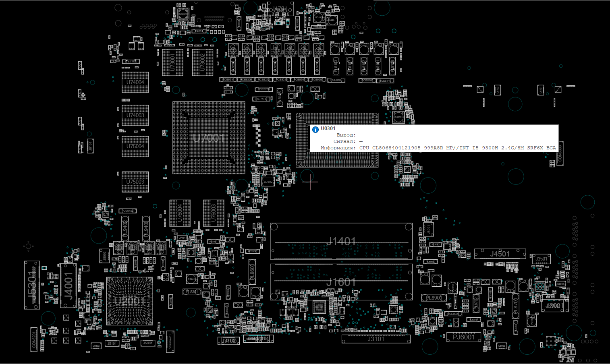610x364 pixels.
Task: Click connector J3501
Action: pos(541,259)
